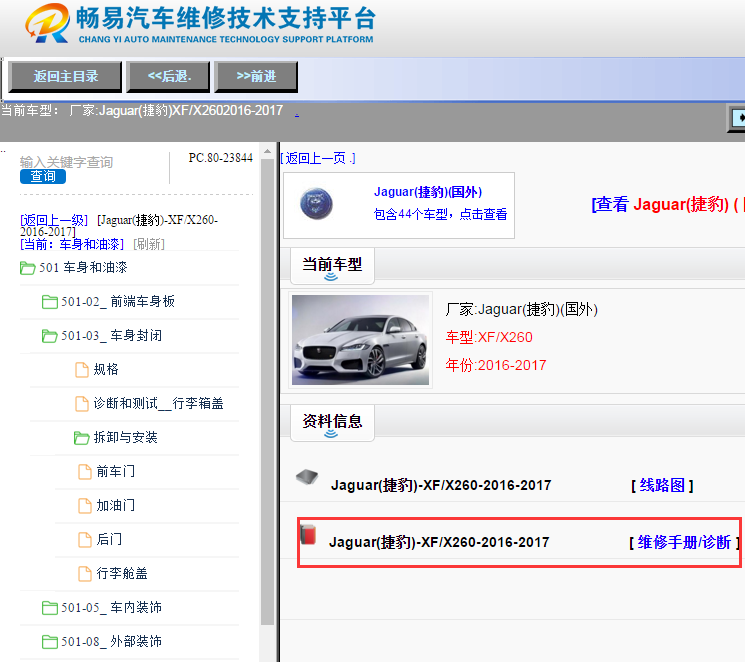Click the 后门 document icon

[x=85, y=540]
